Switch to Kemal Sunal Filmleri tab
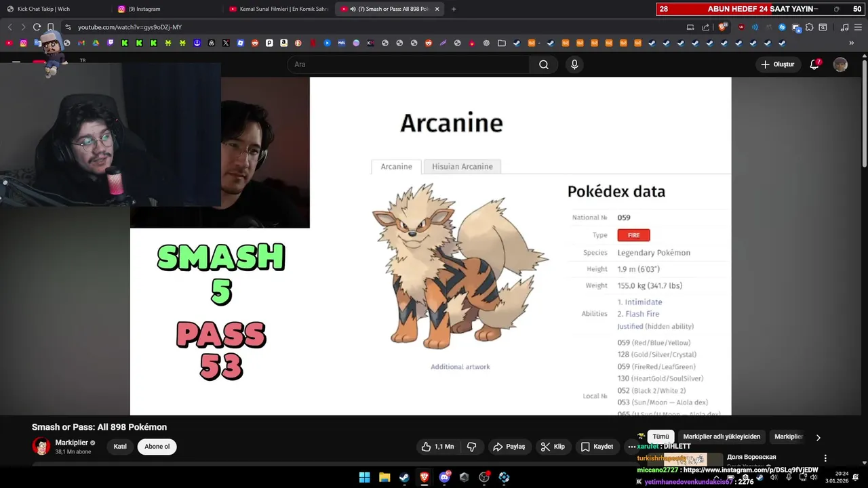Image resolution: width=868 pixels, height=488 pixels. click(278, 9)
